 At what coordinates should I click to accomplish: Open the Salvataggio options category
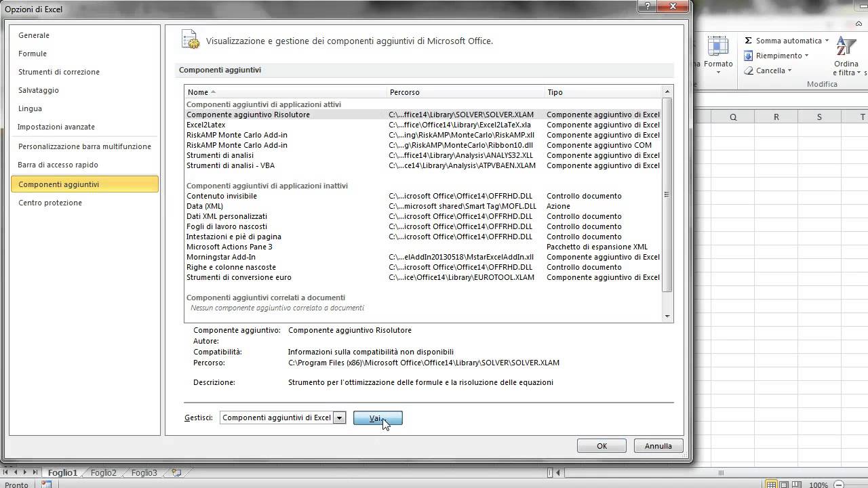click(x=85, y=90)
